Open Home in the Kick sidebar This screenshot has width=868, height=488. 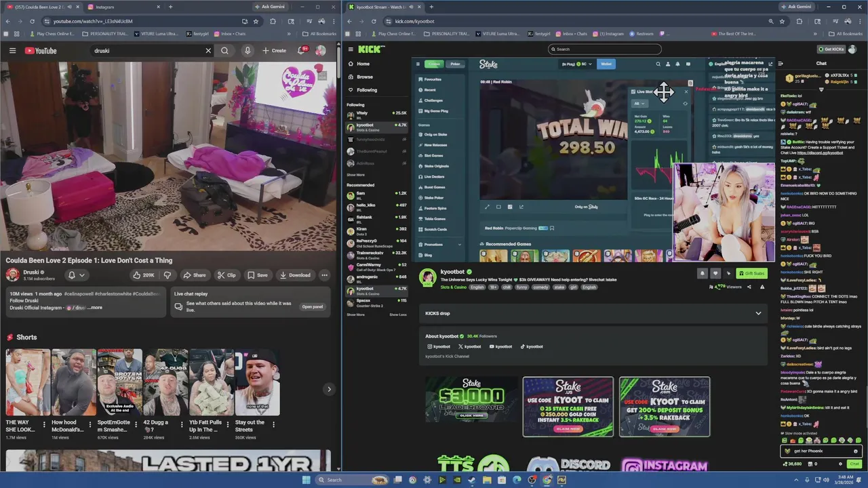pos(363,64)
